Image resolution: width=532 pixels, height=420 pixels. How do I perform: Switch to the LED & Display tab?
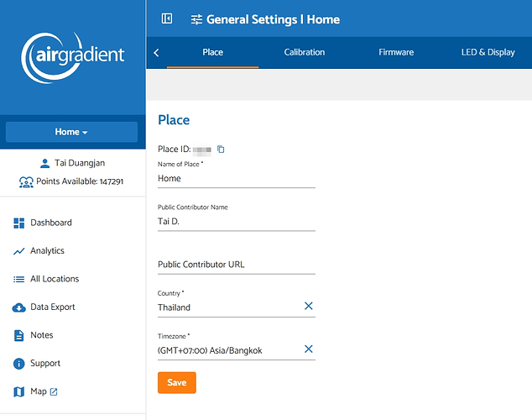coord(488,52)
